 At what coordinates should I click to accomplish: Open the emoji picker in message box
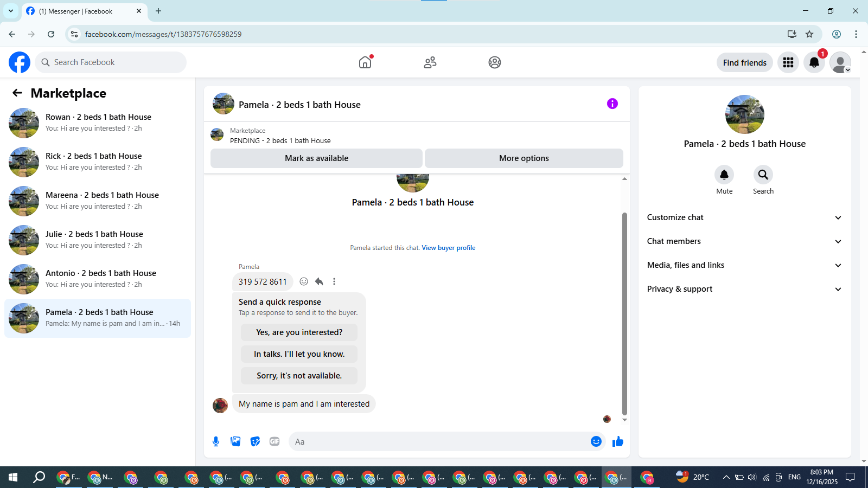596,441
